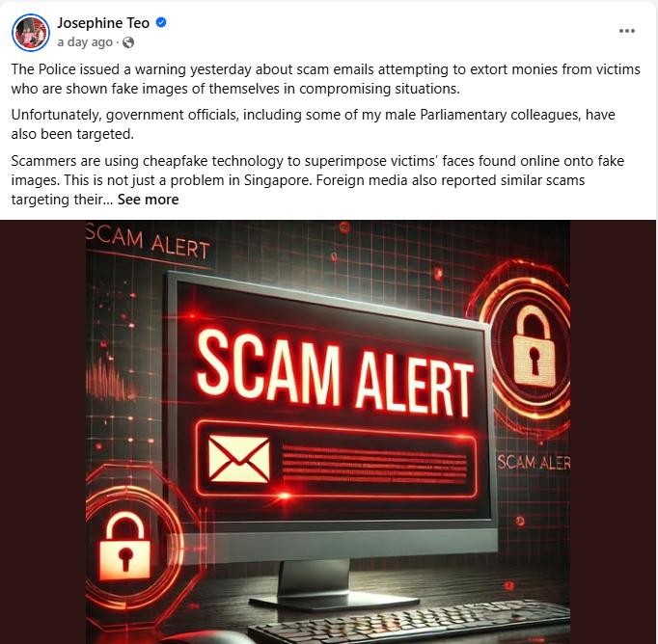Click the paragraph starting "The Police issued"
The height and width of the screenshot is (644, 658).
coord(326,79)
